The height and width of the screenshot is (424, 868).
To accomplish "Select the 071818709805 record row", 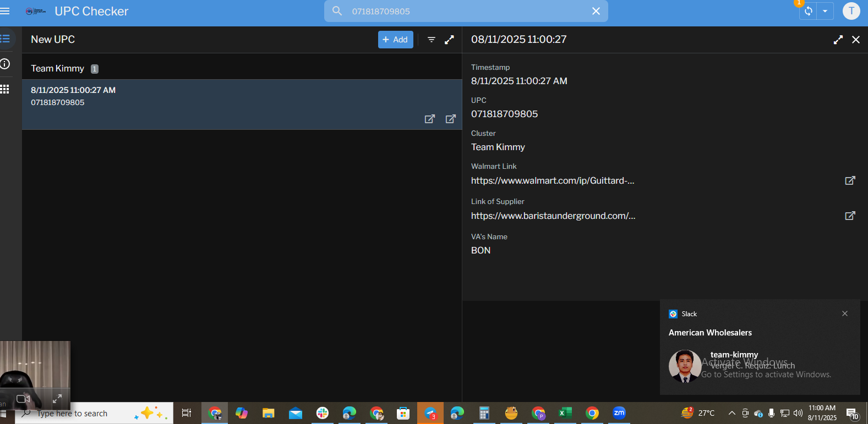I will coord(242,104).
